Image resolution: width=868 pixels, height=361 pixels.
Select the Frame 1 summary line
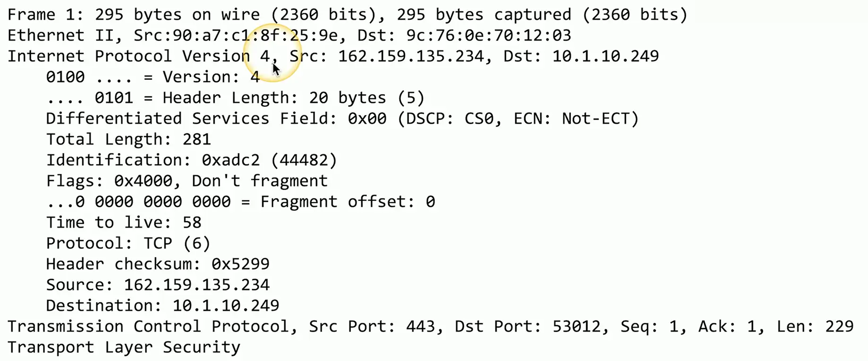(x=347, y=15)
